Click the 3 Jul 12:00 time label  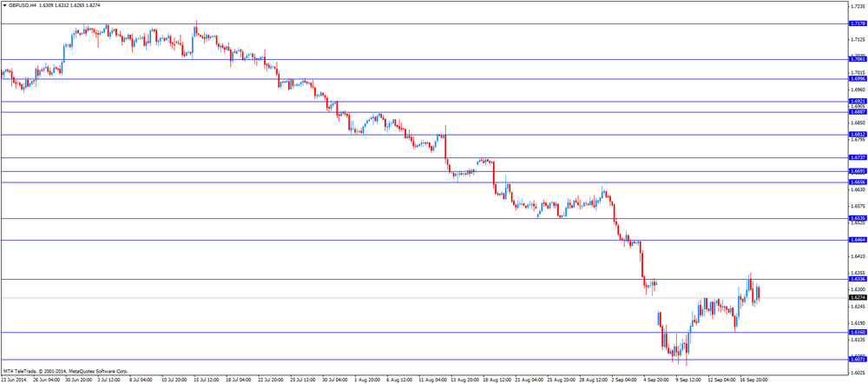(x=110, y=381)
